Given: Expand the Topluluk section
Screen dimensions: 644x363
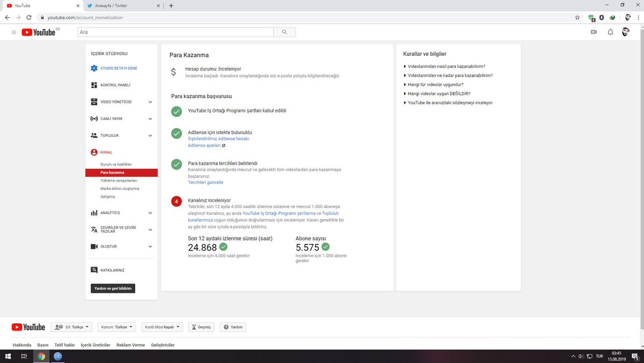Looking at the screenshot, I should coord(150,136).
